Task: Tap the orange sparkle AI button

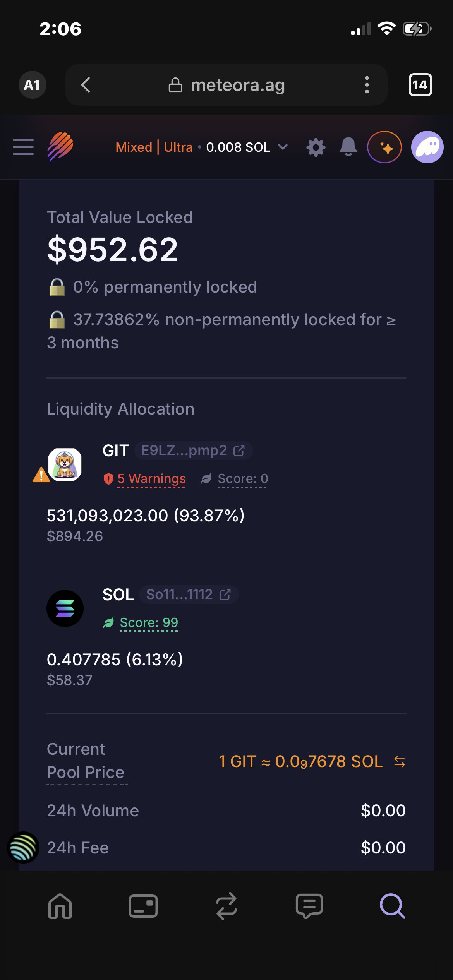Action: (x=384, y=147)
